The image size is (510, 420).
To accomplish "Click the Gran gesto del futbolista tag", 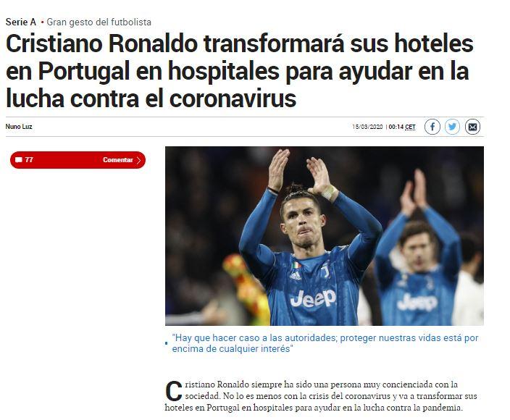I will 99,22.
